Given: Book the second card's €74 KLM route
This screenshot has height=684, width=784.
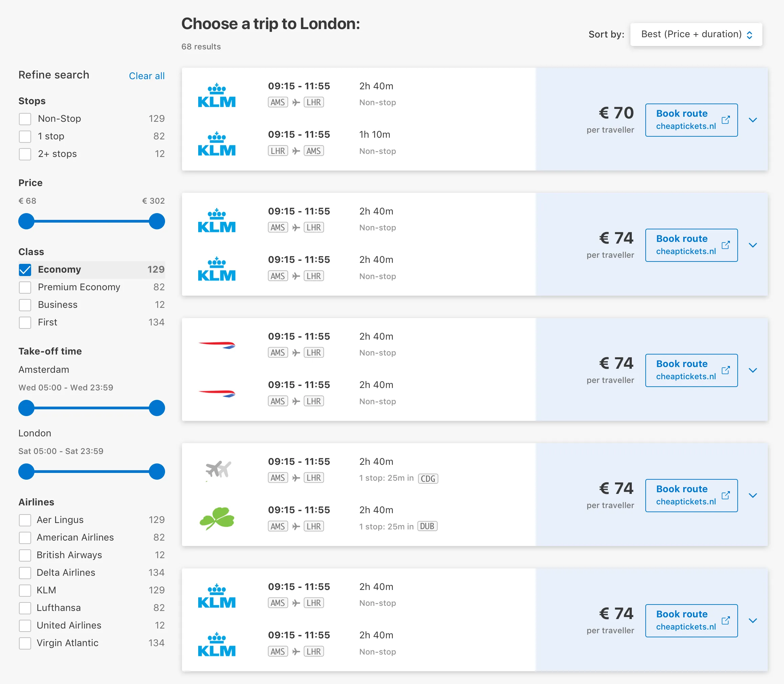Looking at the screenshot, I should click(691, 245).
